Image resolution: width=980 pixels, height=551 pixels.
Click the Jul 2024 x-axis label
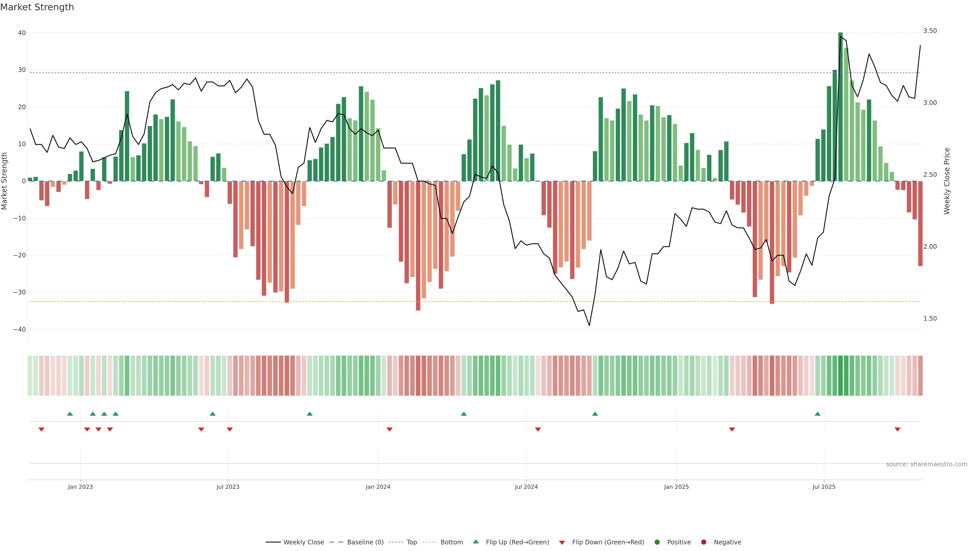(526, 487)
